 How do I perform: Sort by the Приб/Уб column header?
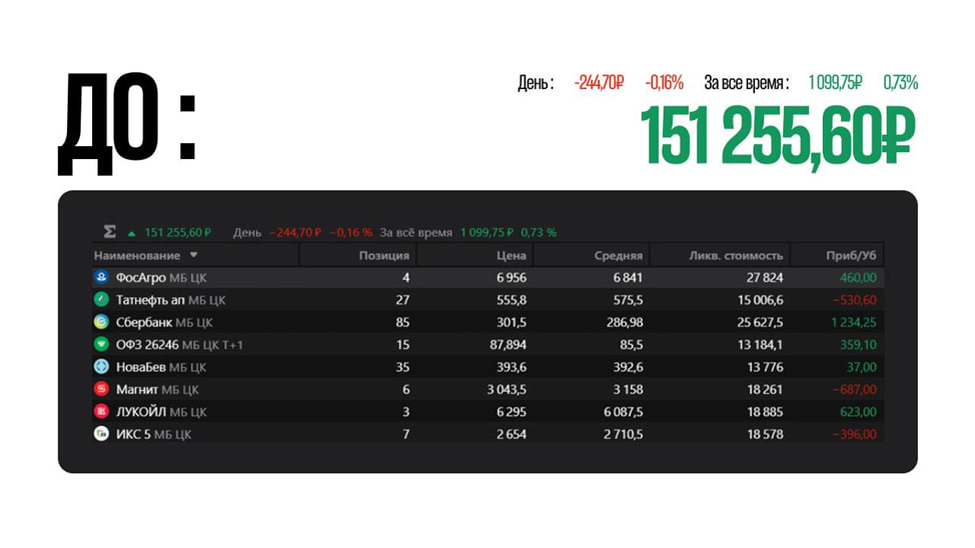(851, 256)
